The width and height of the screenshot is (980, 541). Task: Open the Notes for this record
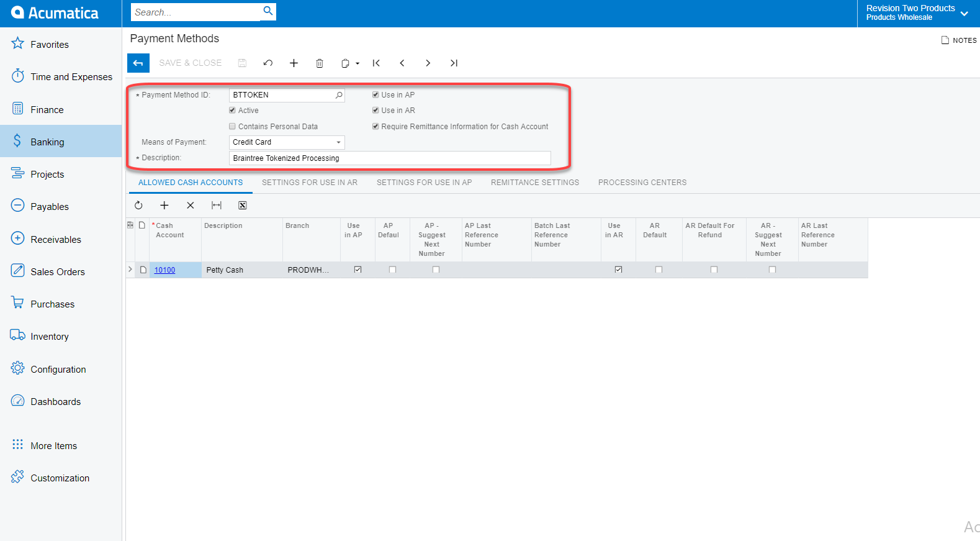(x=959, y=40)
